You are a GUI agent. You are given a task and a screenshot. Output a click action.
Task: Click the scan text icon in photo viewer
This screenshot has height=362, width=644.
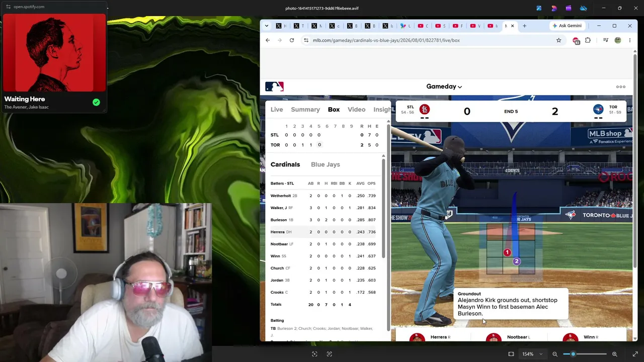(330, 354)
